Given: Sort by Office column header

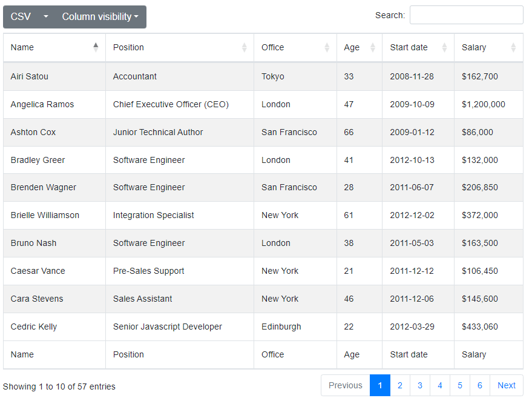Looking at the screenshot, I should pos(295,47).
